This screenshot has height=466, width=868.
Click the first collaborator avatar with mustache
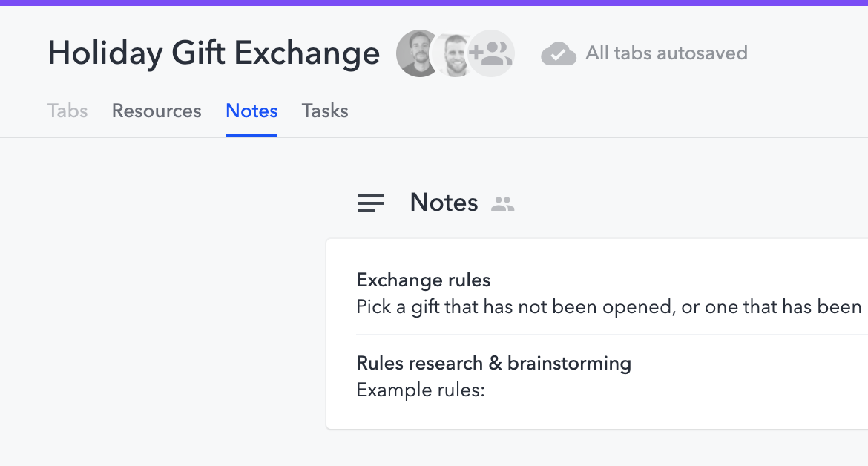[418, 53]
